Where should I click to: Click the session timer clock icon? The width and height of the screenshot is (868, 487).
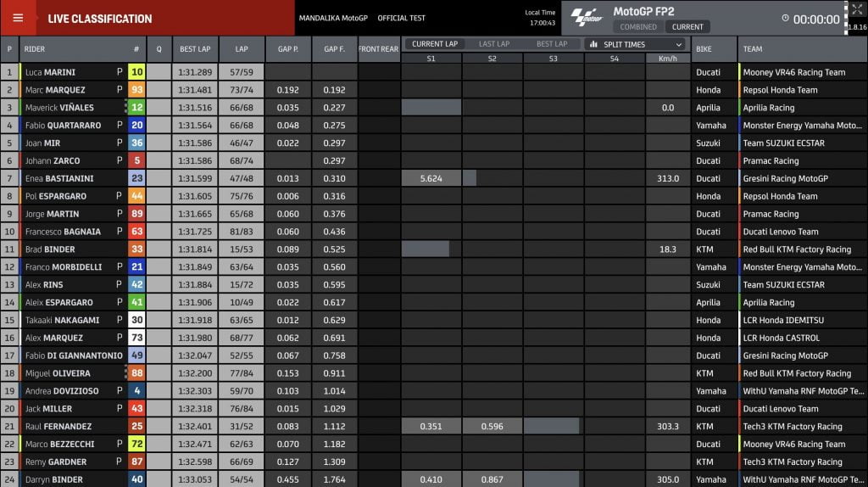tap(785, 19)
